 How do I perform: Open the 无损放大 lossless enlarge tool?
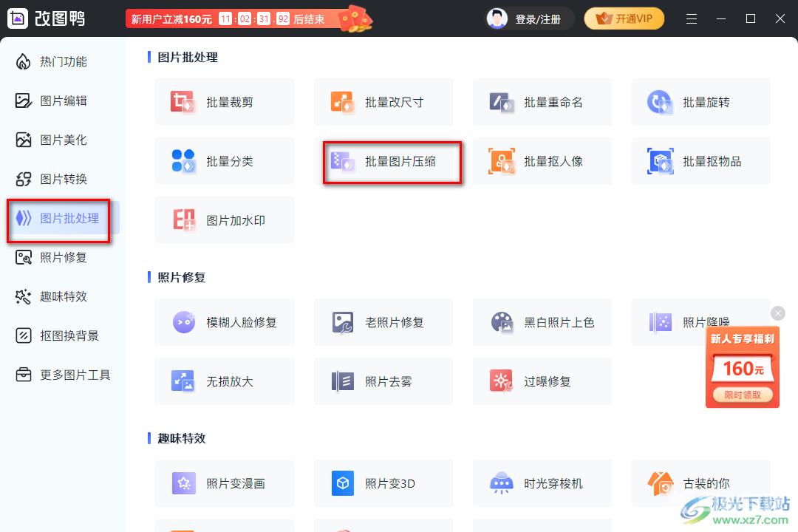(x=225, y=381)
